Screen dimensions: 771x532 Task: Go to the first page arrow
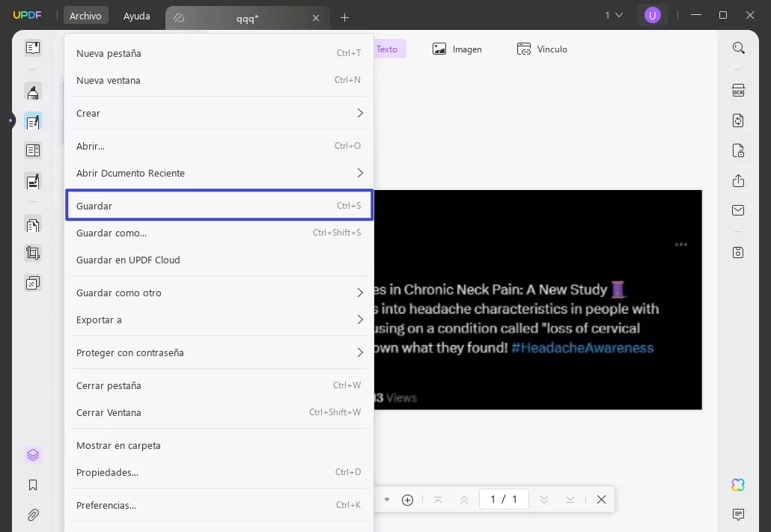(438, 500)
